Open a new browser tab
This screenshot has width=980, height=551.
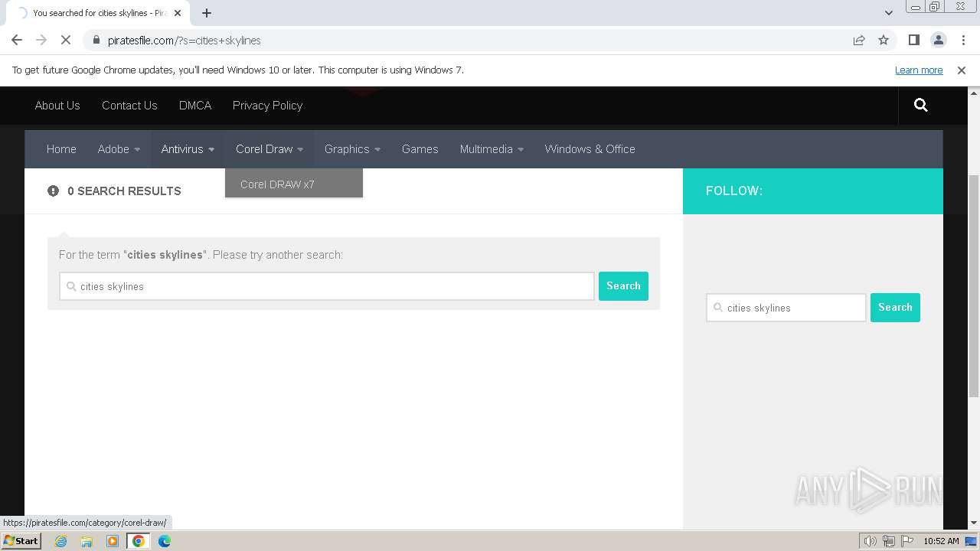207,13
